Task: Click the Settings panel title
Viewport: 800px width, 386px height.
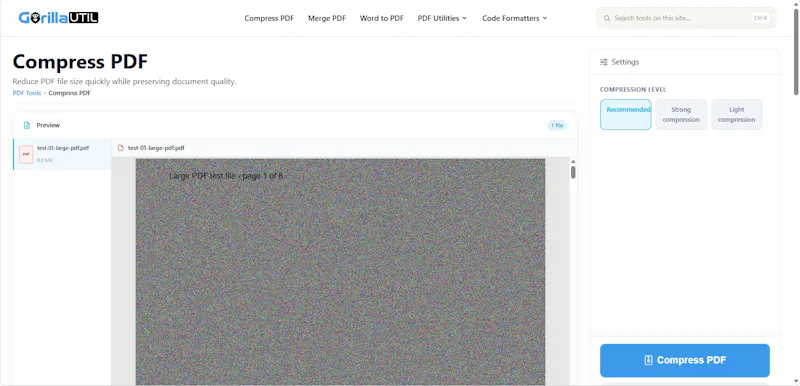Action: tap(625, 62)
